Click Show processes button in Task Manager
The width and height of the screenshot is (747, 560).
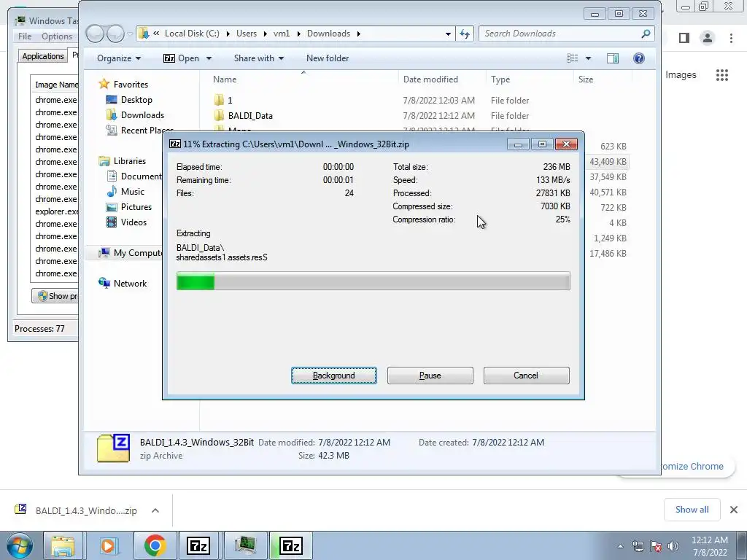55,296
